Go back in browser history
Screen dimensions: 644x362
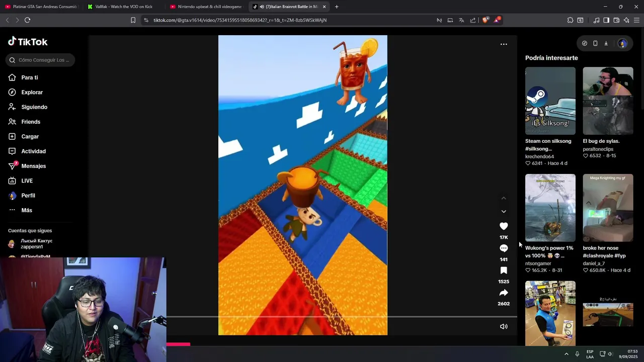[7, 20]
